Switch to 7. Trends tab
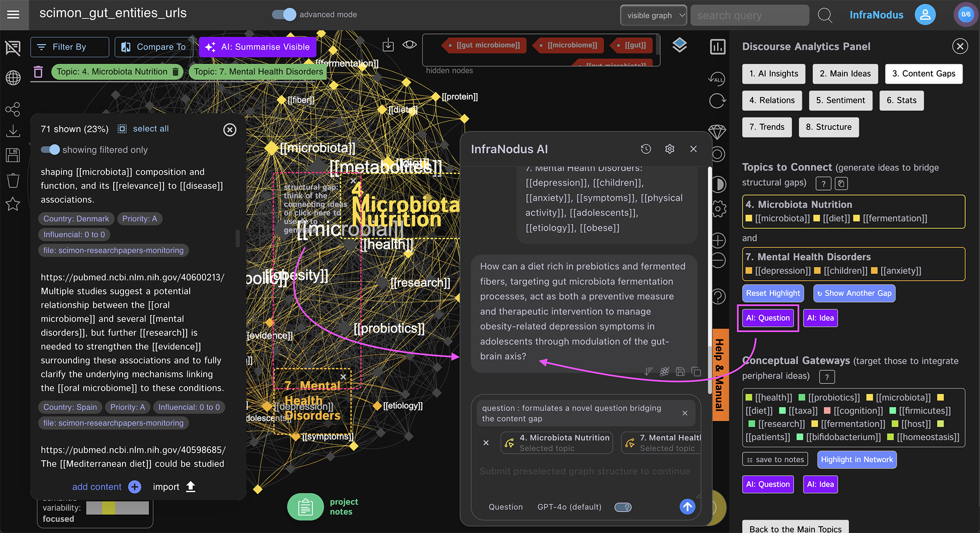This screenshot has width=980, height=533. click(x=767, y=127)
